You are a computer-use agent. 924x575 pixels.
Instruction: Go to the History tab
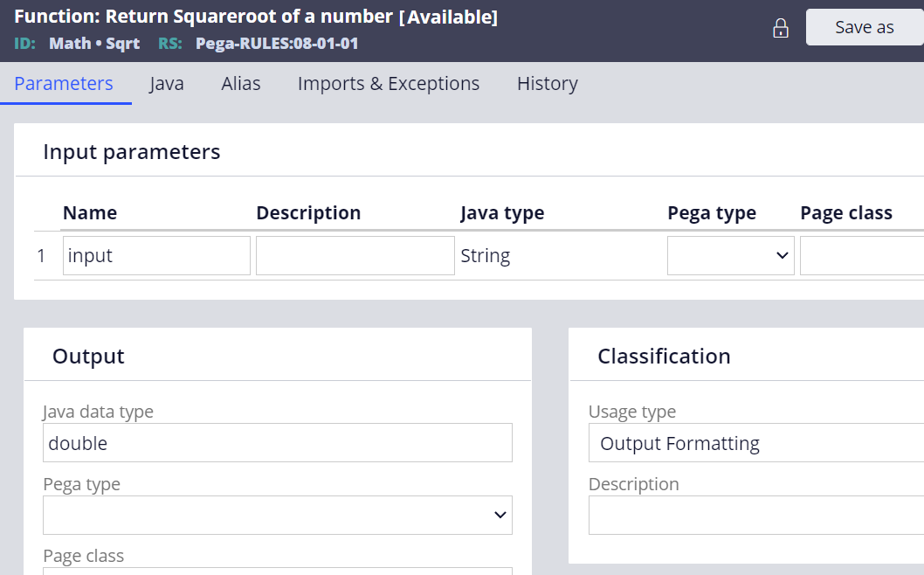pyautogui.click(x=548, y=83)
